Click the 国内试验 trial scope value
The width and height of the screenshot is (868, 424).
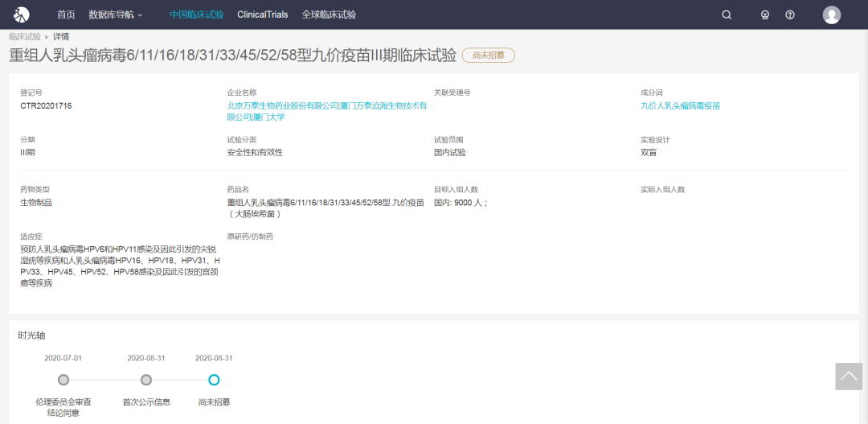pyautogui.click(x=450, y=152)
